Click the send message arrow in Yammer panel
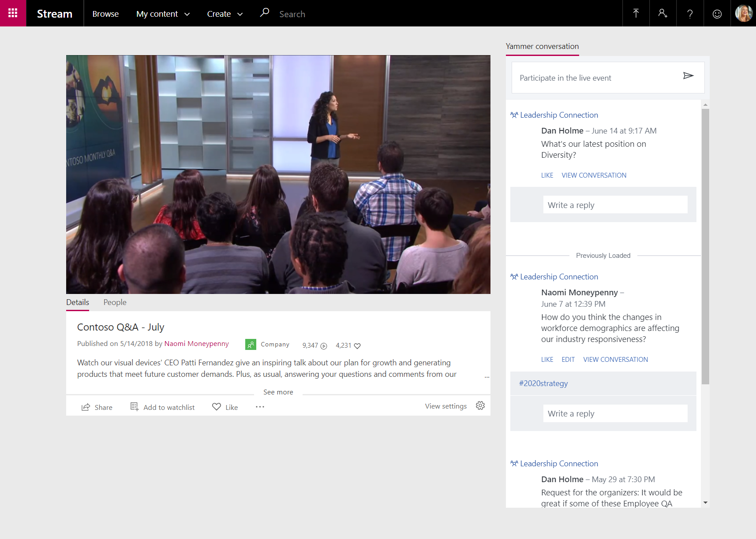The height and width of the screenshot is (539, 756). coord(689,76)
